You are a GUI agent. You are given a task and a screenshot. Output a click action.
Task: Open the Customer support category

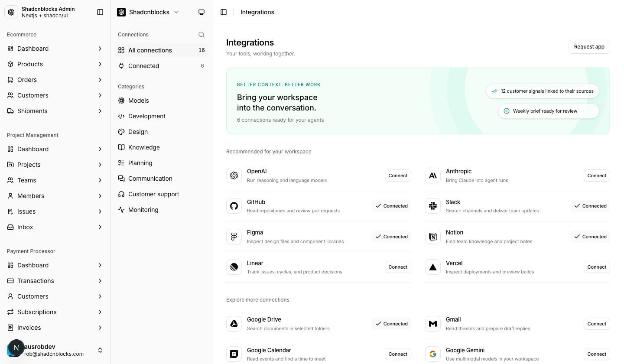click(162, 194)
